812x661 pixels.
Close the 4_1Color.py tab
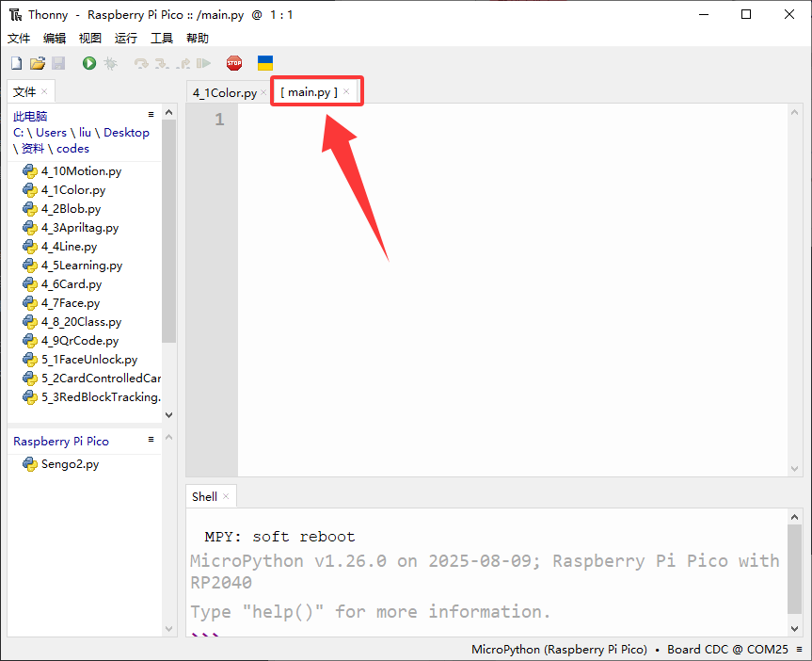coord(263,92)
